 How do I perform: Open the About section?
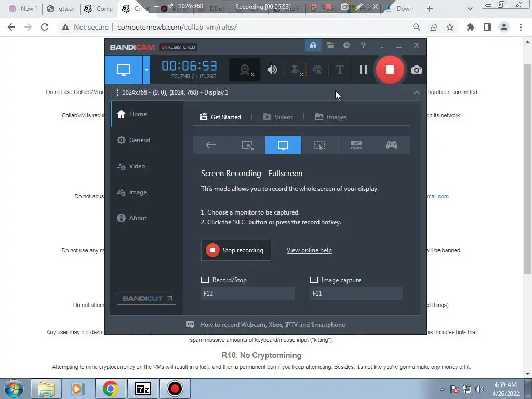(147, 218)
